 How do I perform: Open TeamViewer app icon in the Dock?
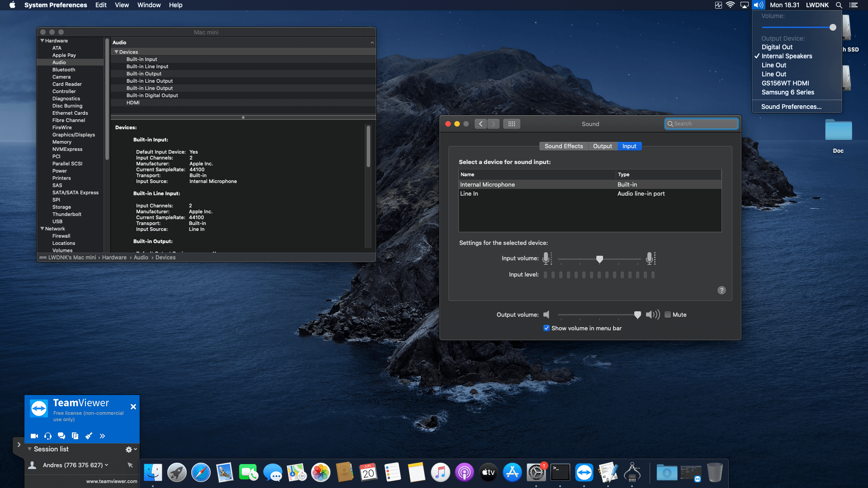(x=584, y=473)
